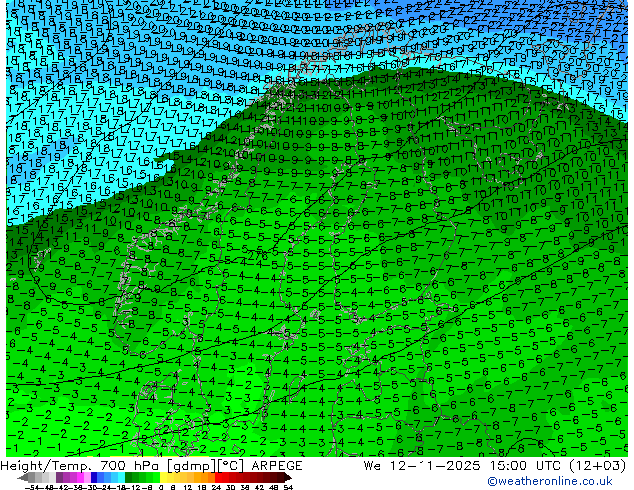Click the '15:00 UTC (12+03)' forecast time text
Screen dimensions: 634x490
point(558,466)
